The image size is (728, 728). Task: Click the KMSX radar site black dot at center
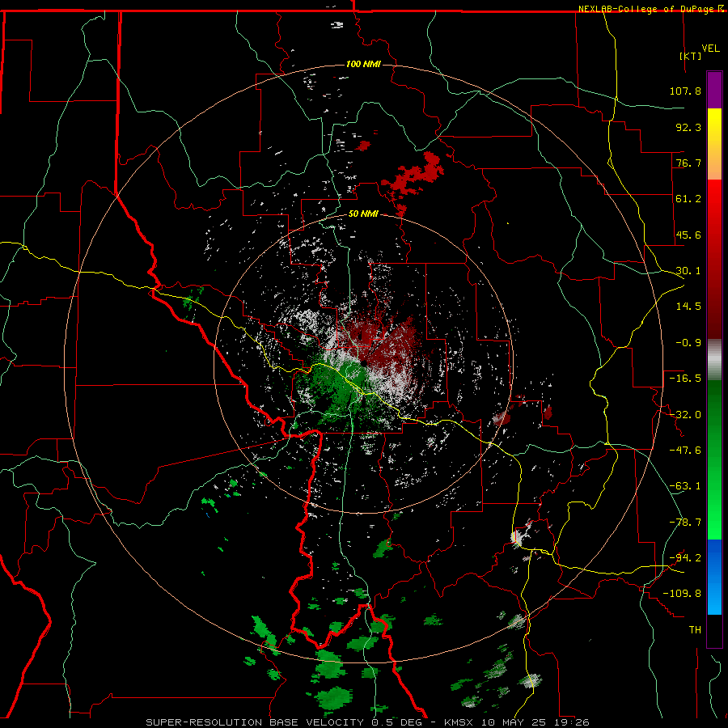coord(363,362)
